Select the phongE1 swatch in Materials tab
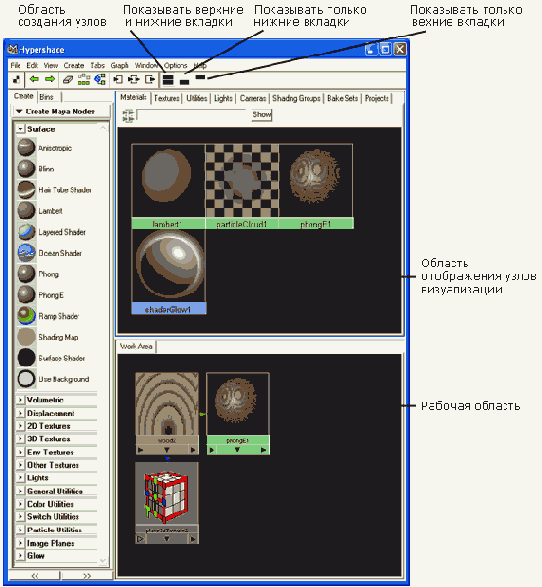Screen dimensions: 542x587 pos(316,186)
